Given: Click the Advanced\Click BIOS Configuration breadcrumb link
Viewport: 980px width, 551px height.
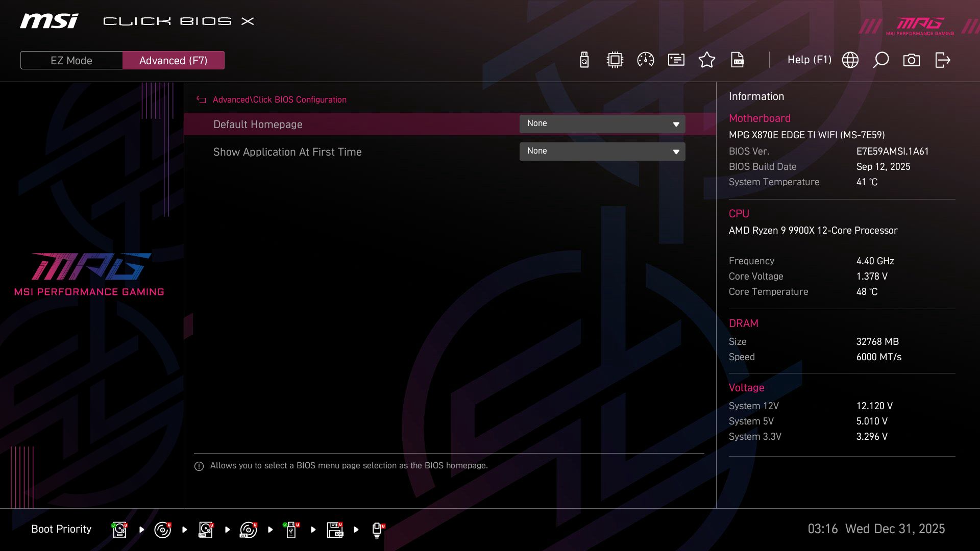Looking at the screenshot, I should [280, 99].
